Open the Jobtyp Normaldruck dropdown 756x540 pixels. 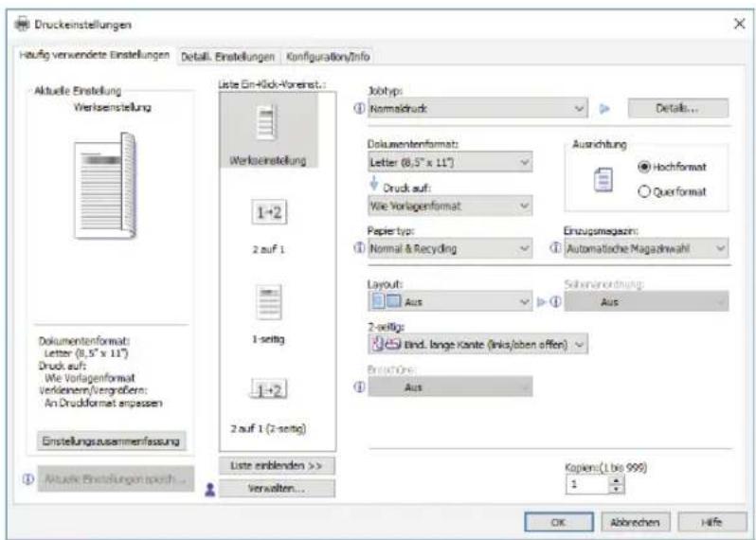pyautogui.click(x=477, y=109)
